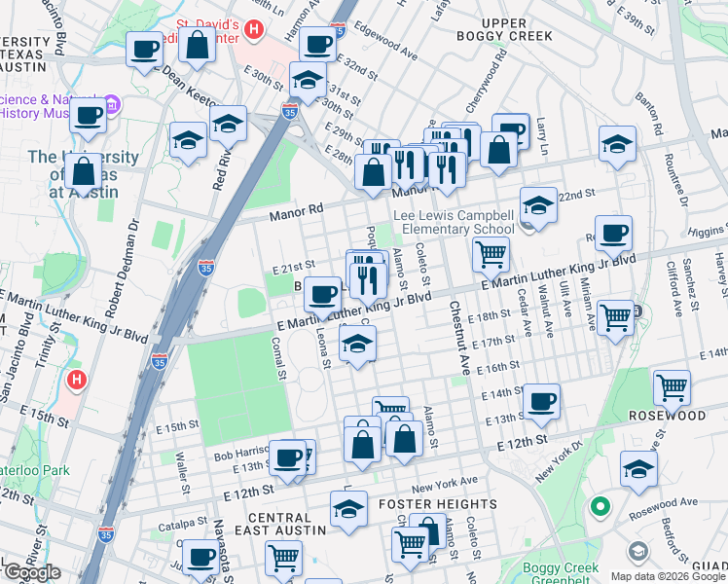
Task: Click the I-35 shield near E 21st St
Action: point(206,269)
